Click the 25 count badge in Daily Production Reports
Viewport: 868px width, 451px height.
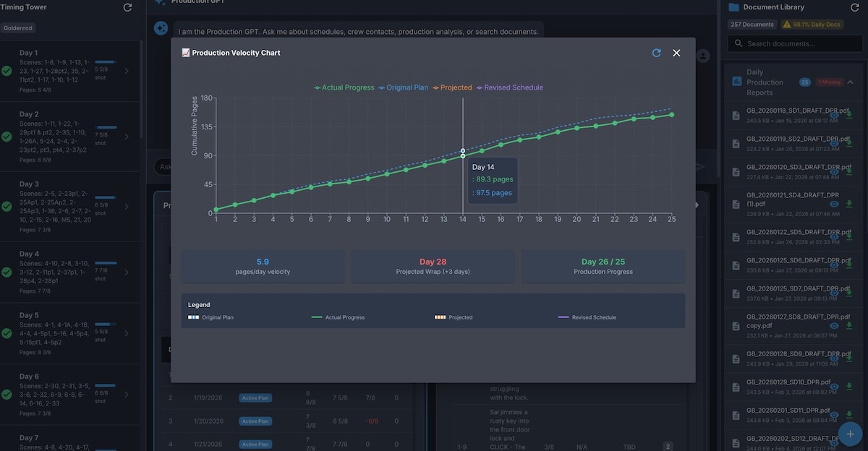pyautogui.click(x=804, y=82)
